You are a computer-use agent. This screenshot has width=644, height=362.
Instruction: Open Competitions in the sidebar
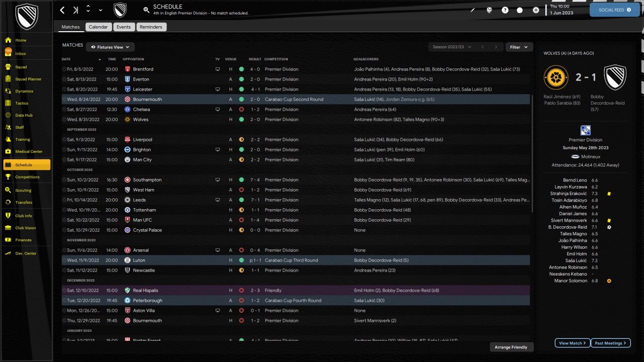tap(27, 177)
